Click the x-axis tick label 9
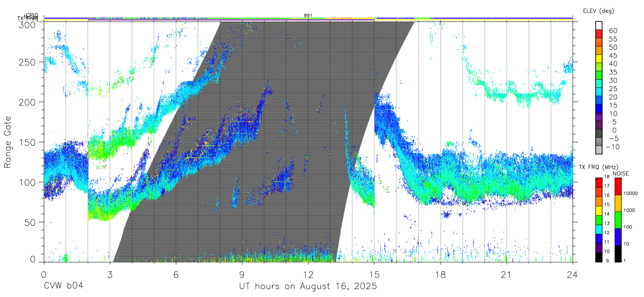Image resolution: width=644 pixels, height=297 pixels. click(x=242, y=274)
